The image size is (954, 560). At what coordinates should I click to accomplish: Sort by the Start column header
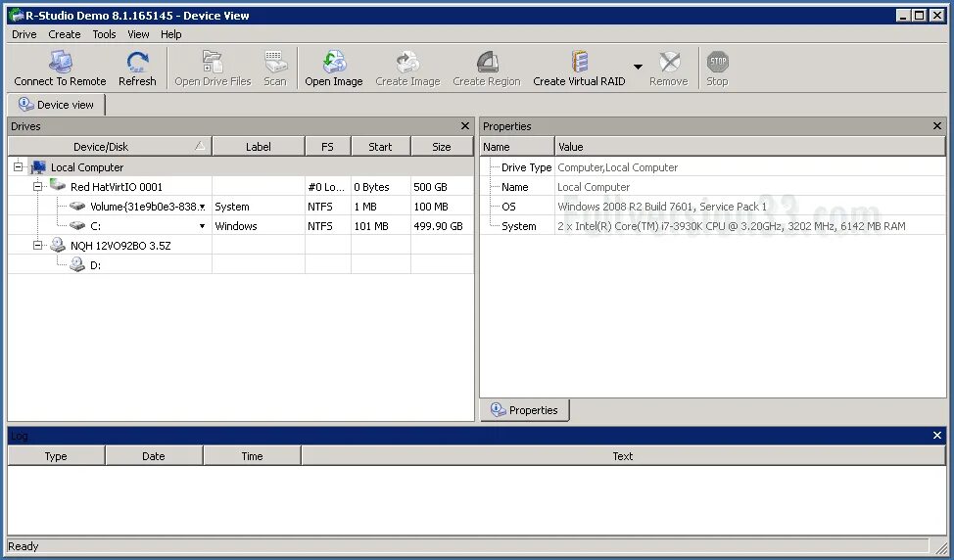pos(381,147)
